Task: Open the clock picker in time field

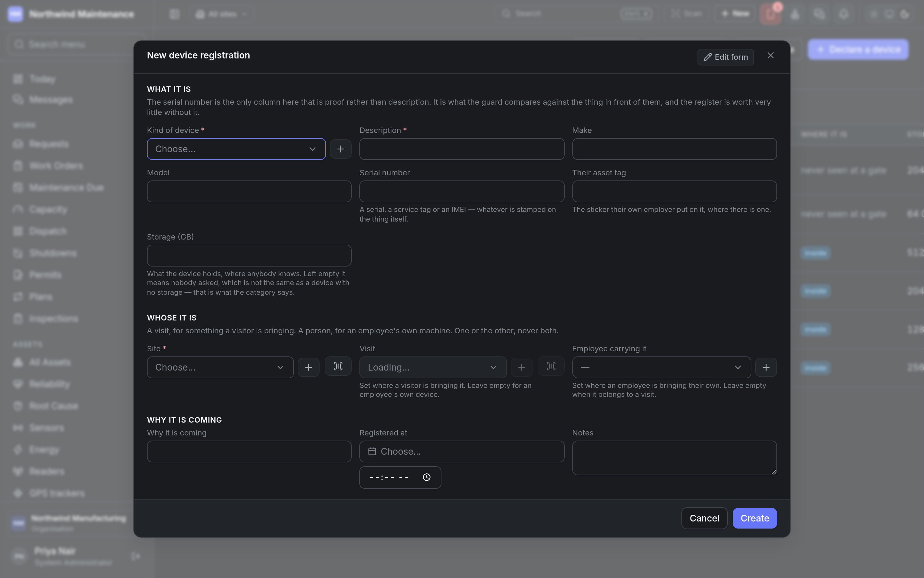Action: tap(426, 477)
